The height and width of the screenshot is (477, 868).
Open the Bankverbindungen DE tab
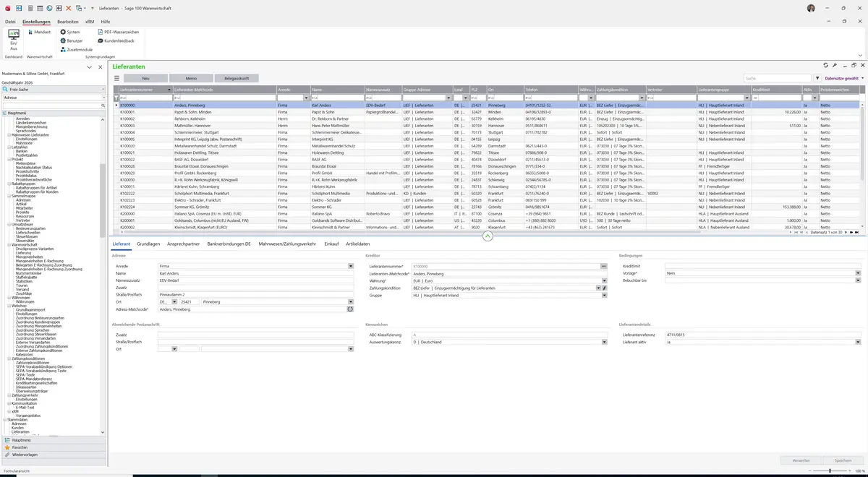point(229,244)
